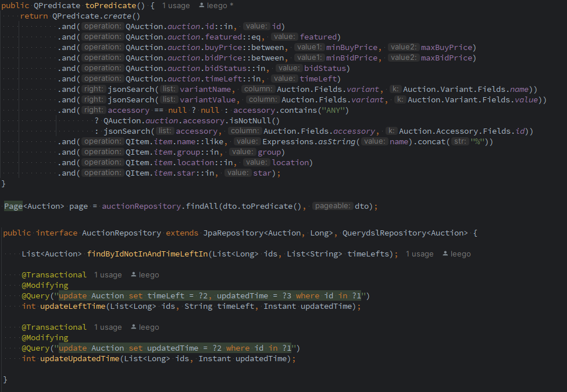Click the 'leego' author label after findByIdNotInAndTimeLeftIn
This screenshot has height=392, width=567.
(x=461, y=254)
